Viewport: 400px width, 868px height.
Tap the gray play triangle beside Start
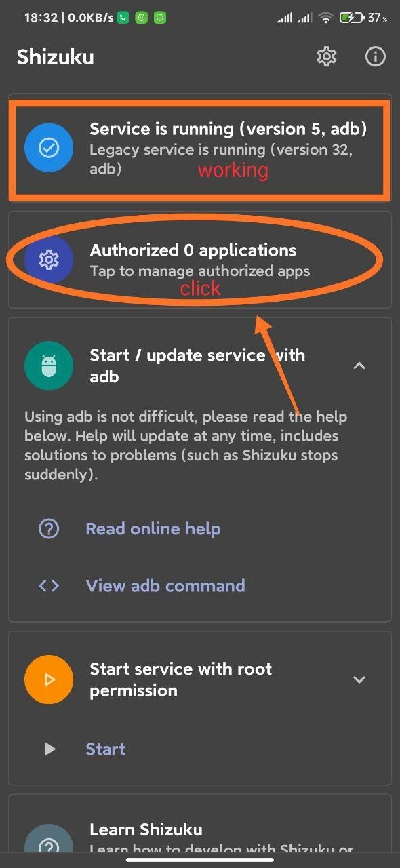coord(49,749)
